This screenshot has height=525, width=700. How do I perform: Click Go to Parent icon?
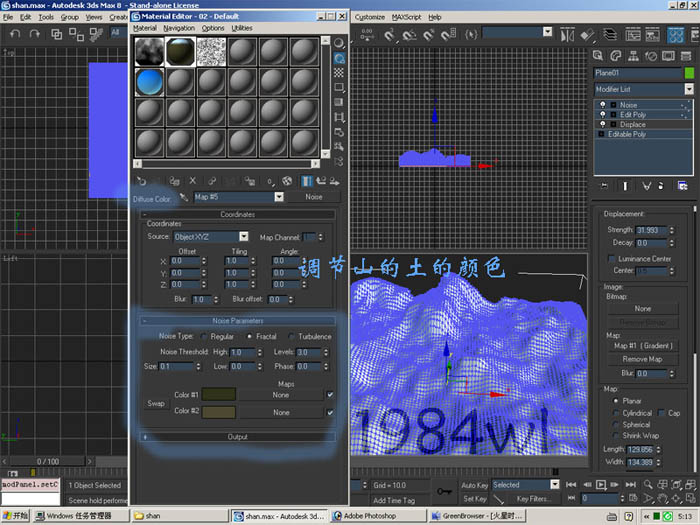coord(321,181)
